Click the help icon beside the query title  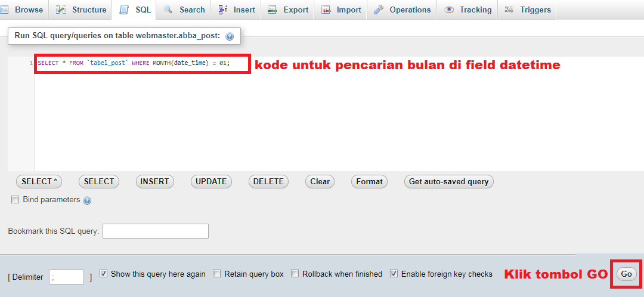(230, 36)
